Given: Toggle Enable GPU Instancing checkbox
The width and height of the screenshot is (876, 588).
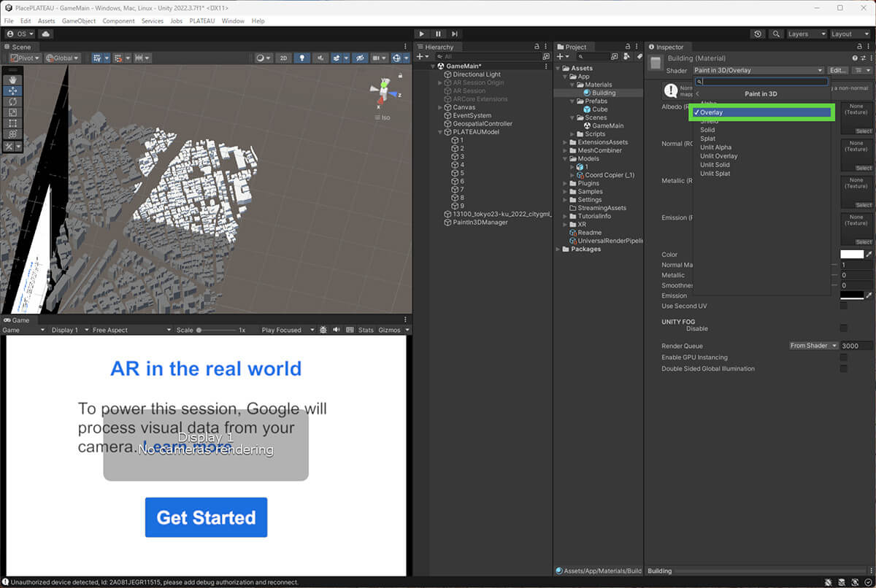Looking at the screenshot, I should [843, 357].
